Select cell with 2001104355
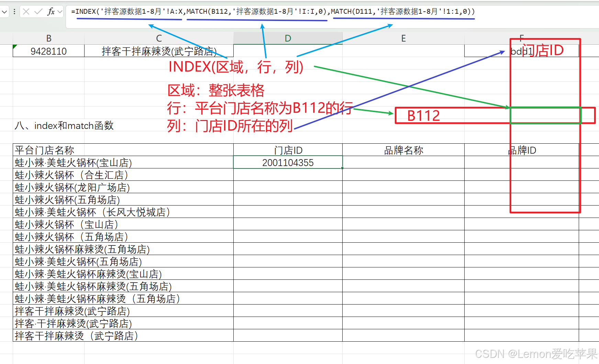 [x=288, y=162]
